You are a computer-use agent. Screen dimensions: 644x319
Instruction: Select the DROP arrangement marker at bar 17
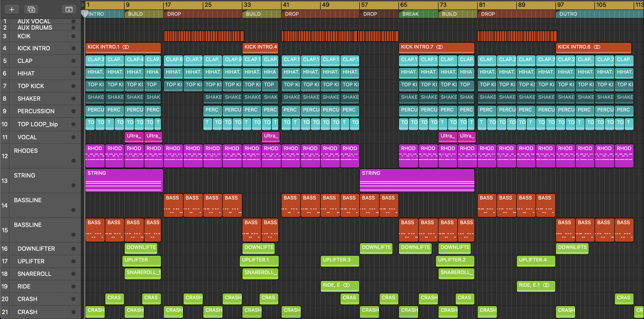coord(203,14)
